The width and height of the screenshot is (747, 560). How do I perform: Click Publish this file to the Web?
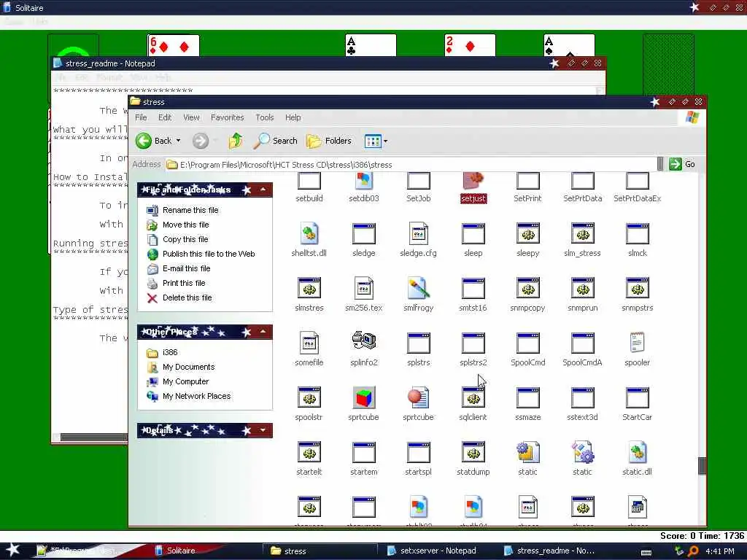[x=209, y=254]
